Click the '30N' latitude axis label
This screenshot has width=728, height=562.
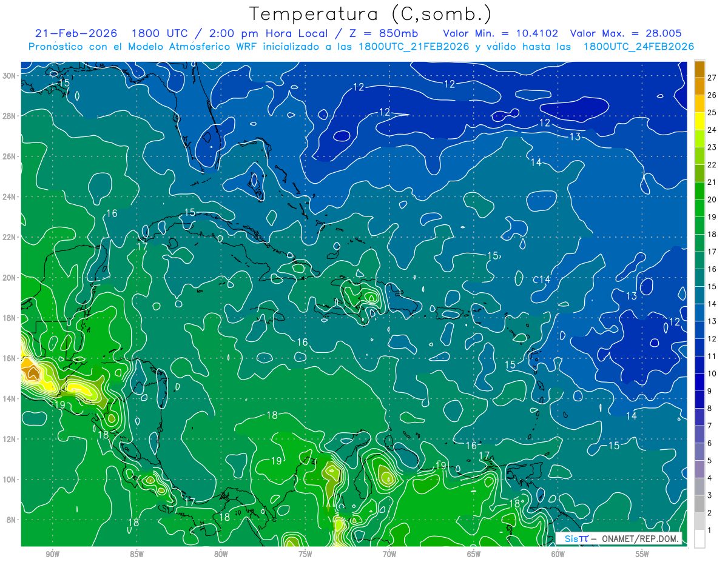pyautogui.click(x=10, y=75)
